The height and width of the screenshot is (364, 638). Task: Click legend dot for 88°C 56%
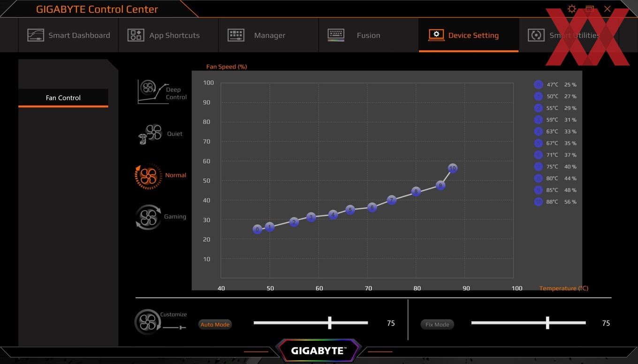tap(538, 202)
